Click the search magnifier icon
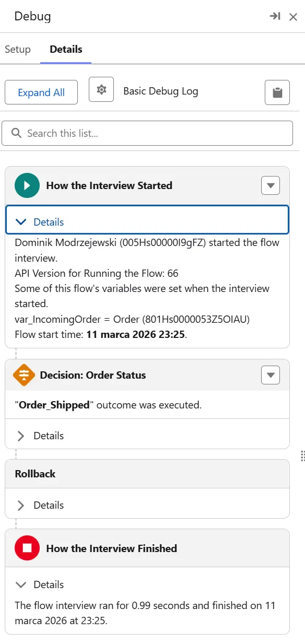Image resolution: width=305 pixels, height=644 pixels. coord(16,133)
